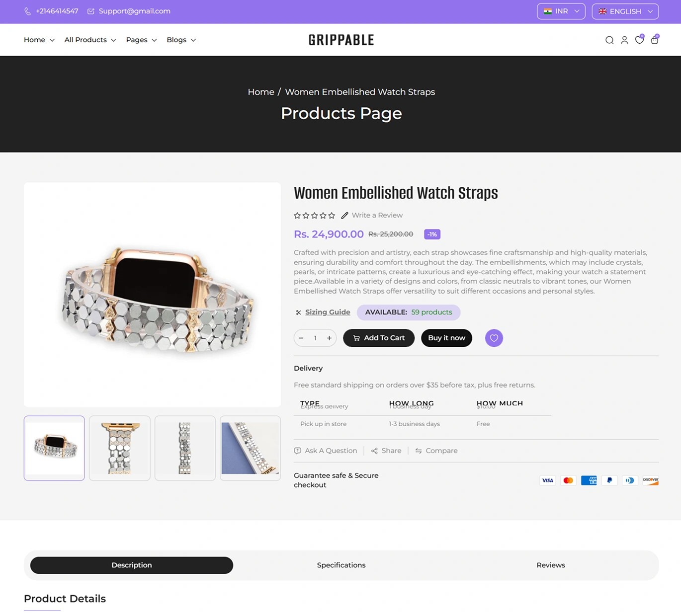Select the blue background strap thumbnail
Viewport: 681px width, 616px height.
(251, 448)
